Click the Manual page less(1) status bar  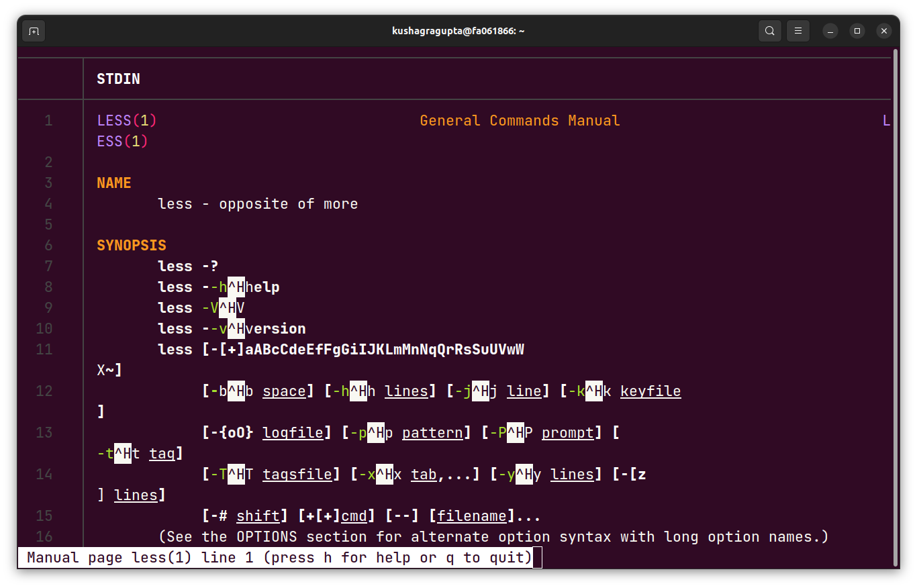tap(269, 557)
